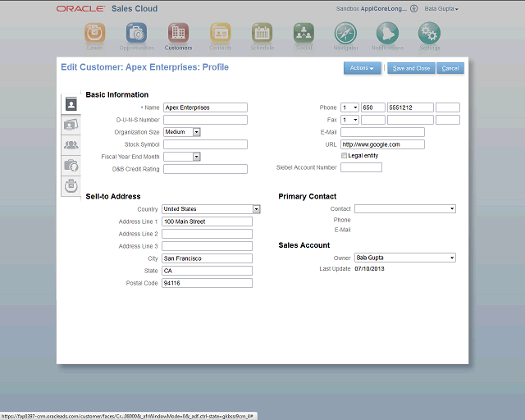The image size is (525, 420).
Task: Open the Actions dropdown menu
Action: (363, 68)
